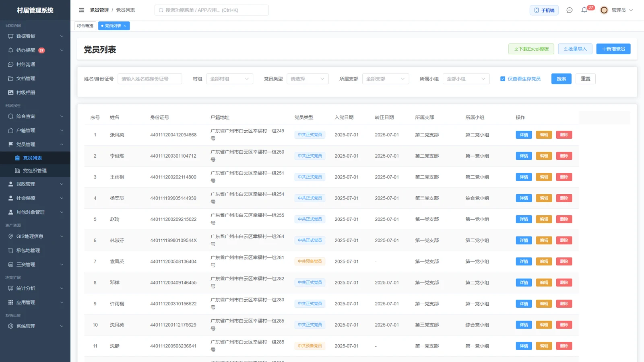
Task: Open the 党员类型 dropdown
Action: (x=308, y=79)
